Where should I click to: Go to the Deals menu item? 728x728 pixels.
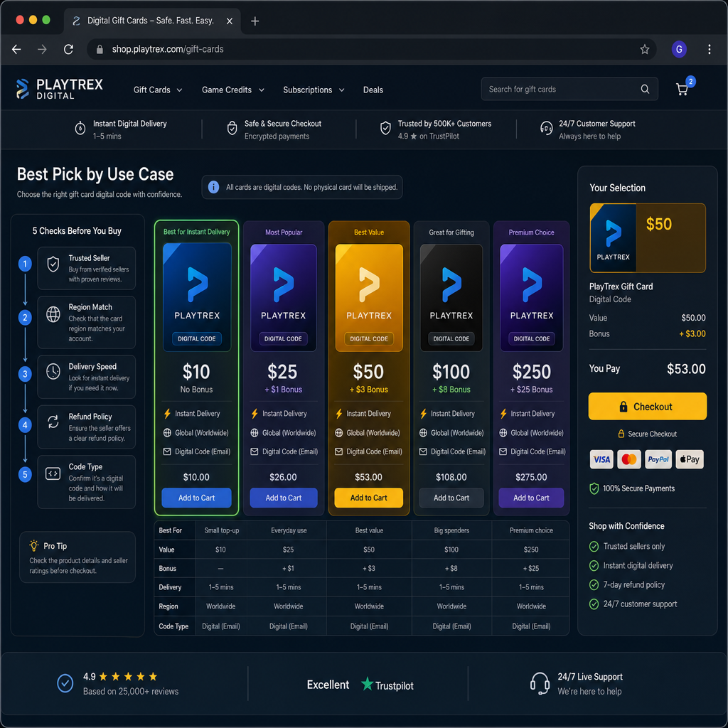tap(373, 90)
